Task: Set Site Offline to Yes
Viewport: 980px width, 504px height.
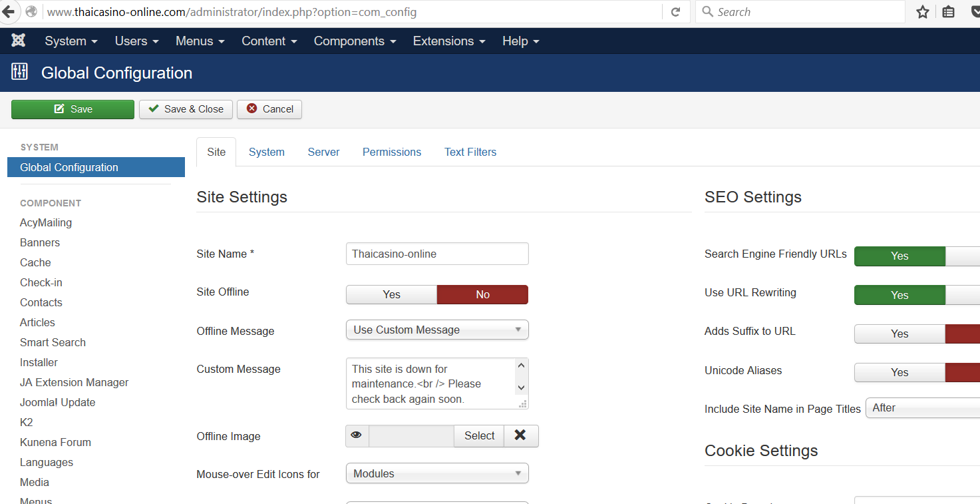Action: (391, 294)
